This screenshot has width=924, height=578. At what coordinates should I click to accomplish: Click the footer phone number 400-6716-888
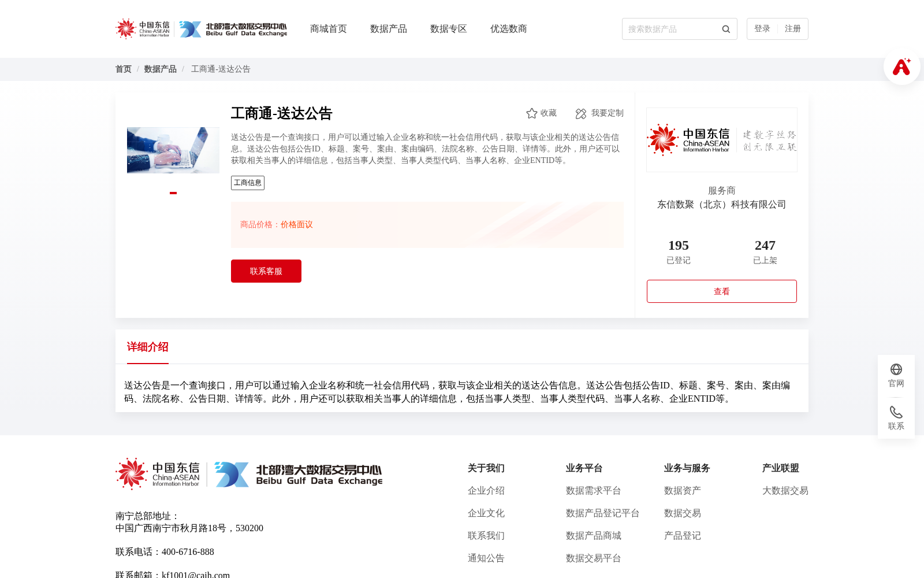(x=188, y=552)
